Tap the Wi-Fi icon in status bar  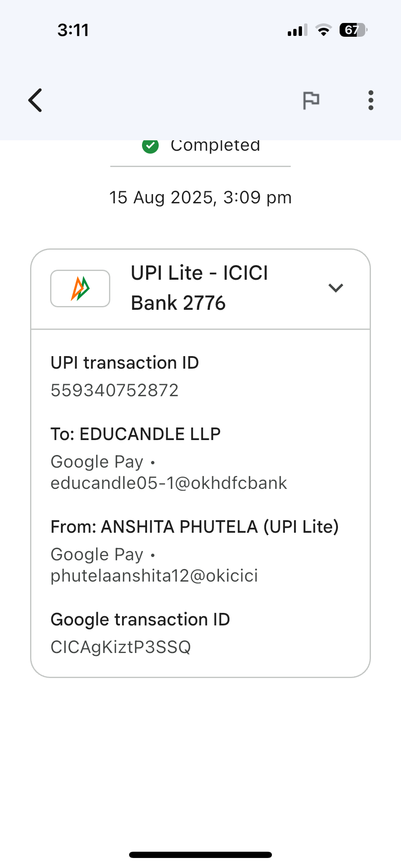click(323, 30)
